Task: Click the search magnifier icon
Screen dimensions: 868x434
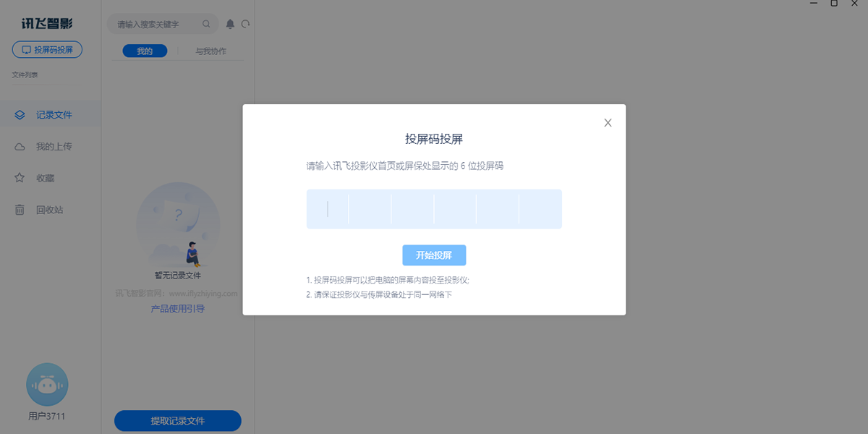Action: (206, 25)
